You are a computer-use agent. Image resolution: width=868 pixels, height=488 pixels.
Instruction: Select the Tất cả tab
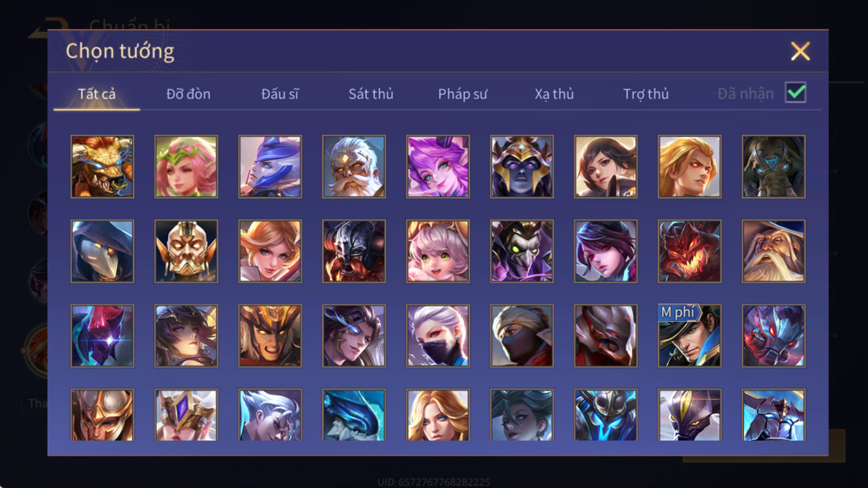[x=97, y=94]
